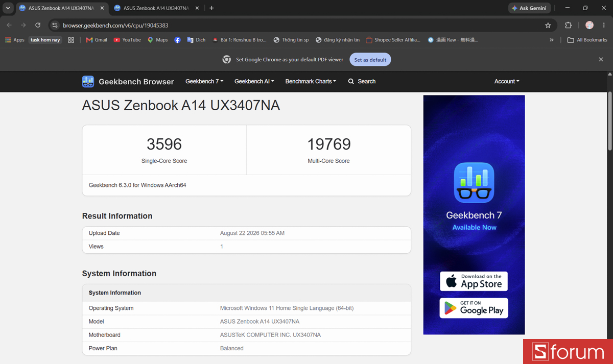Click the 3596 single-core score
The width and height of the screenshot is (613, 364).
(164, 144)
